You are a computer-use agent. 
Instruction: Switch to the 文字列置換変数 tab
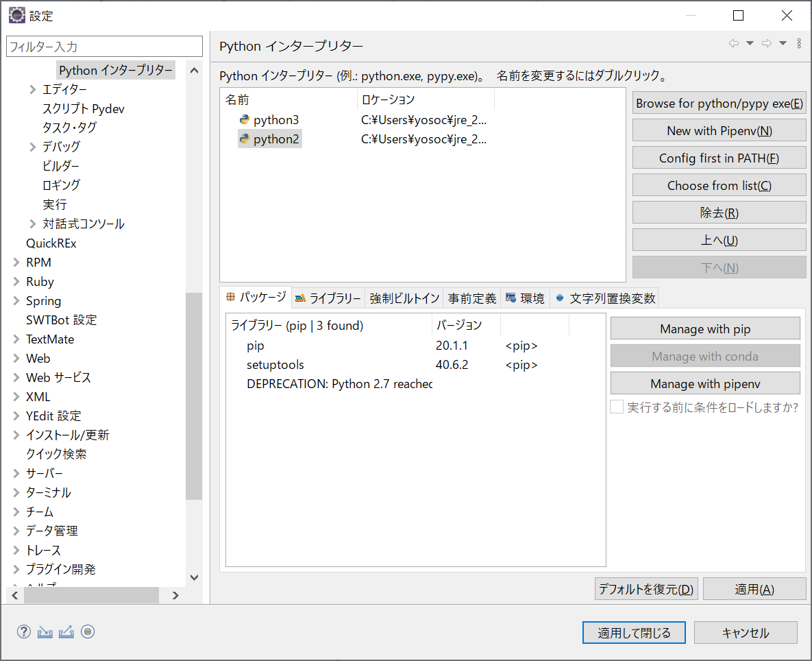[604, 298]
